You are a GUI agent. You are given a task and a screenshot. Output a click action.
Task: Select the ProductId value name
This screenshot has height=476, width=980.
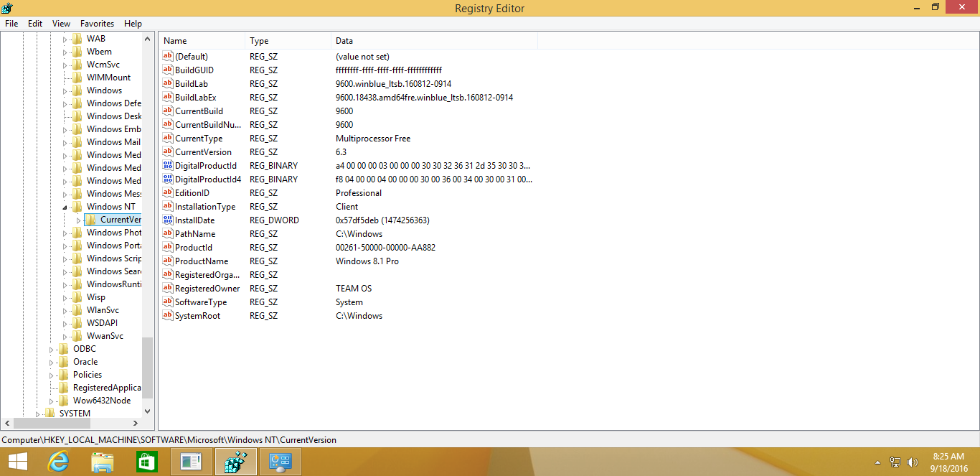coord(194,248)
